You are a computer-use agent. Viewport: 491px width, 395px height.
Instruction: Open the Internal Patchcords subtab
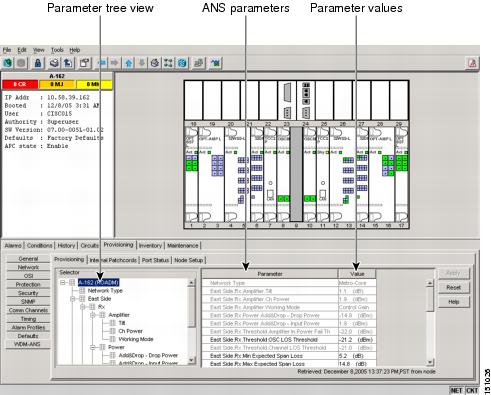(113, 260)
